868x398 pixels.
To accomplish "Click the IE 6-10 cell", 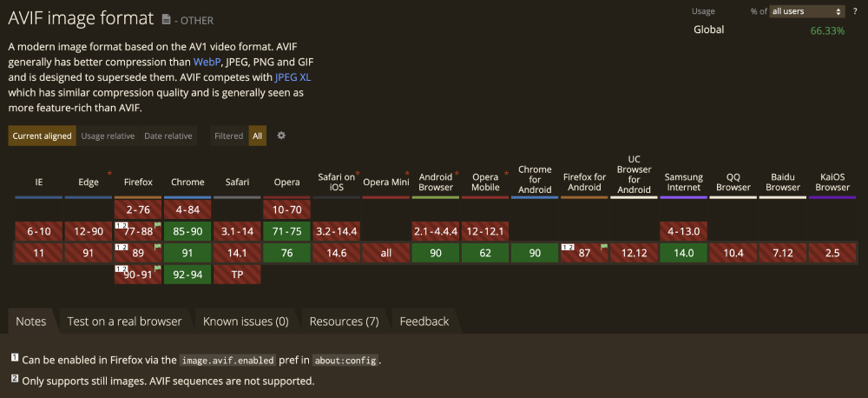I will point(39,231).
